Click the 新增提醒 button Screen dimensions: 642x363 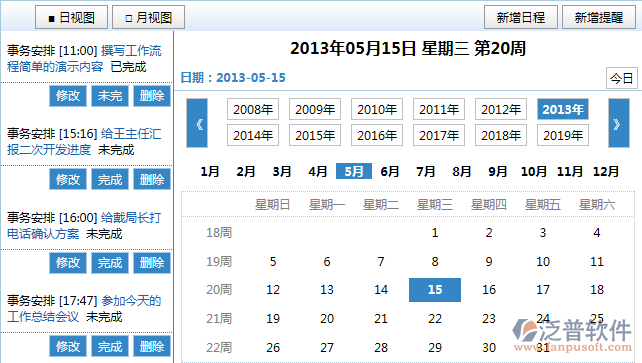[599, 17]
